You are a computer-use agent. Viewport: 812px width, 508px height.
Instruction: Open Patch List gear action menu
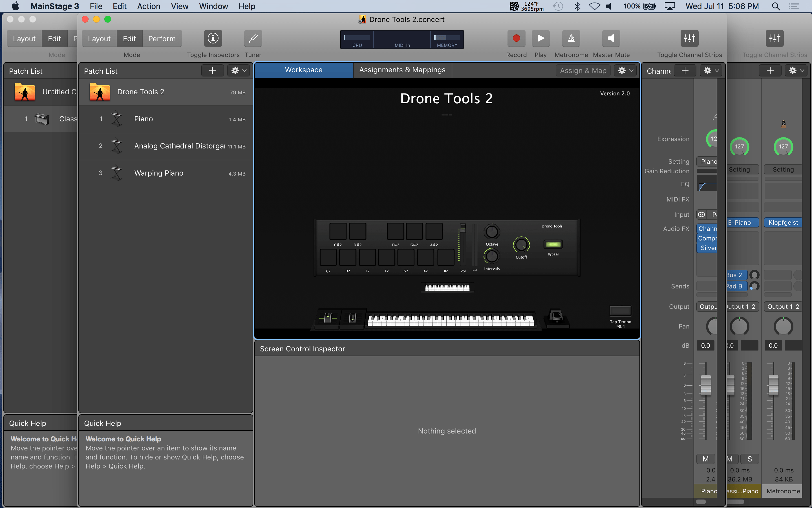click(x=239, y=71)
